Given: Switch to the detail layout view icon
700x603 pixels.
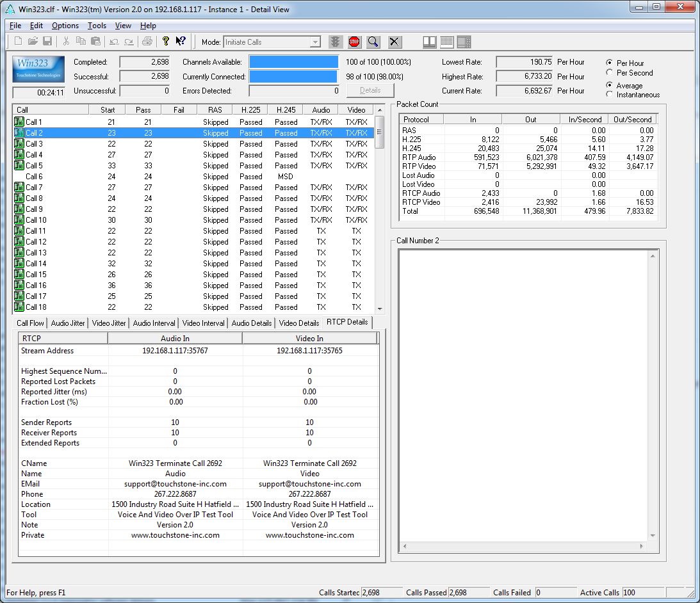Looking at the screenshot, I should tap(464, 42).
